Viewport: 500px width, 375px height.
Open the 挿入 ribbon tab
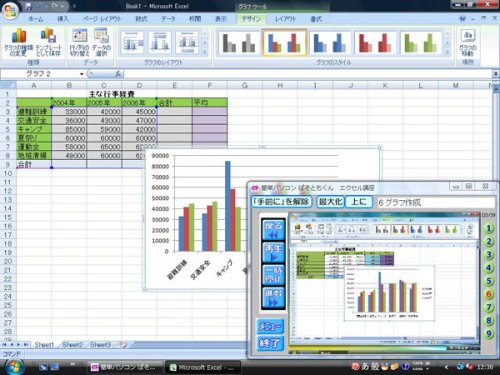click(63, 19)
